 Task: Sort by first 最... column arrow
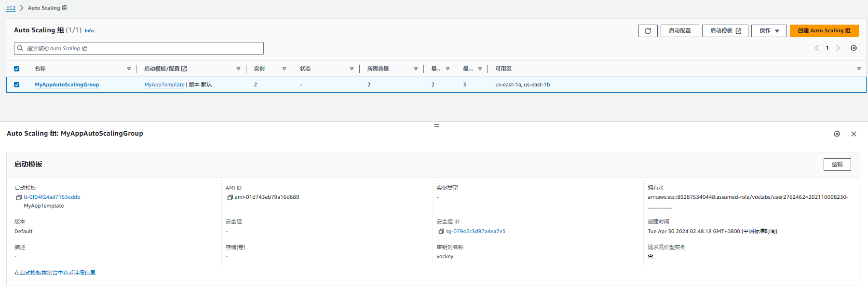point(448,69)
